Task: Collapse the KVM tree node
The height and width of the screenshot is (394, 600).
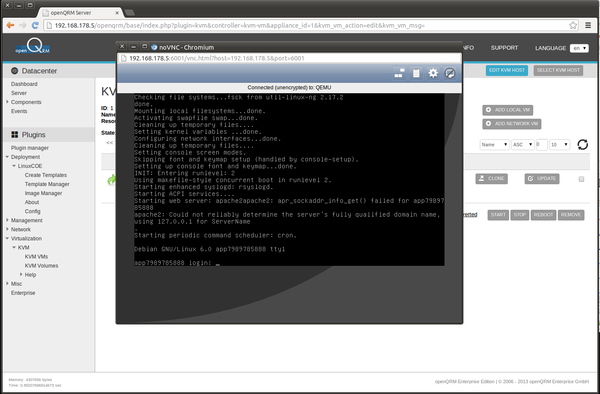Action: [14, 247]
